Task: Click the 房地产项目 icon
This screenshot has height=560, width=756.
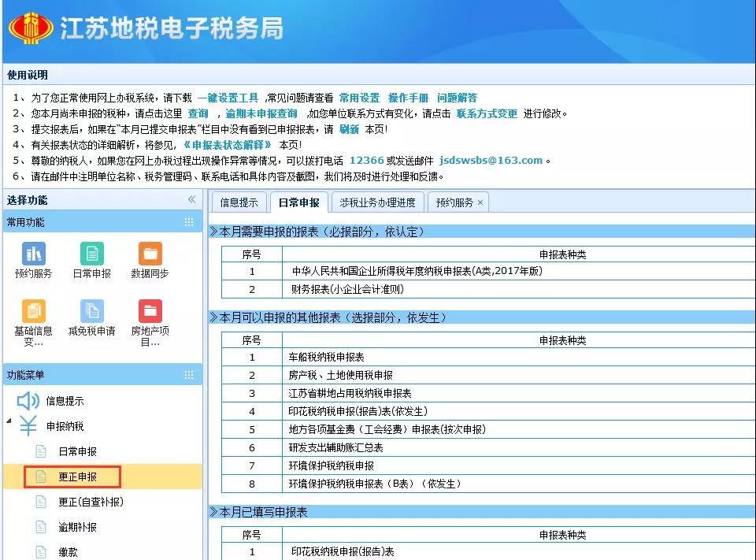Action: click(150, 311)
